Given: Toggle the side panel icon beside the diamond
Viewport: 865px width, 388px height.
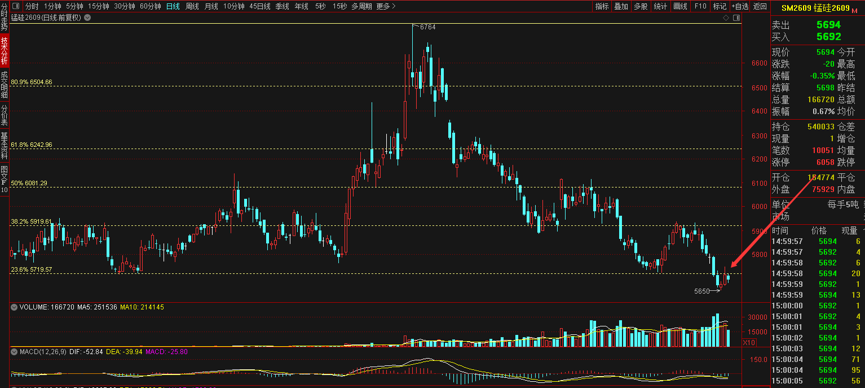Looking at the screenshot, I should pos(736,18).
